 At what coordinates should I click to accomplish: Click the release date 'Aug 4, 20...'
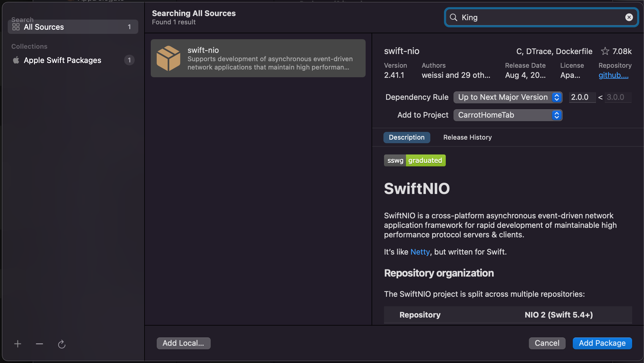(525, 75)
